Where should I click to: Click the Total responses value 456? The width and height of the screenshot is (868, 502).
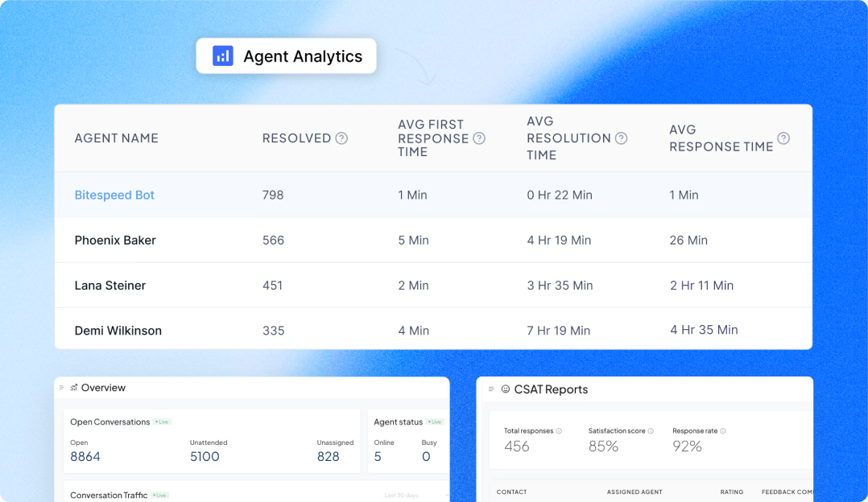pyautogui.click(x=516, y=446)
